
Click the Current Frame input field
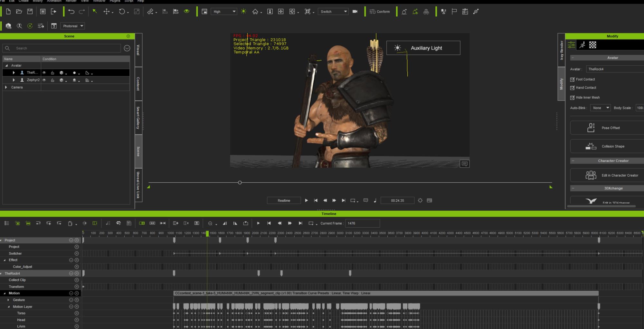click(362, 223)
